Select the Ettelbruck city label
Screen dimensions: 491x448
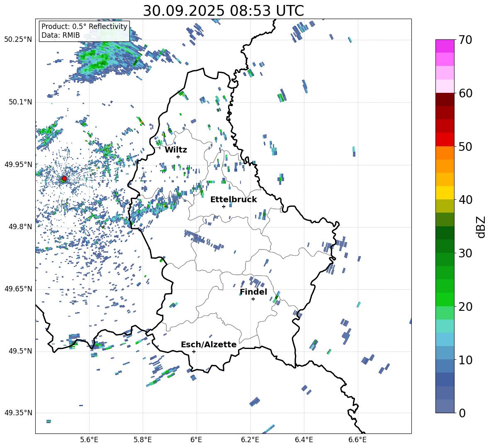[233, 199]
